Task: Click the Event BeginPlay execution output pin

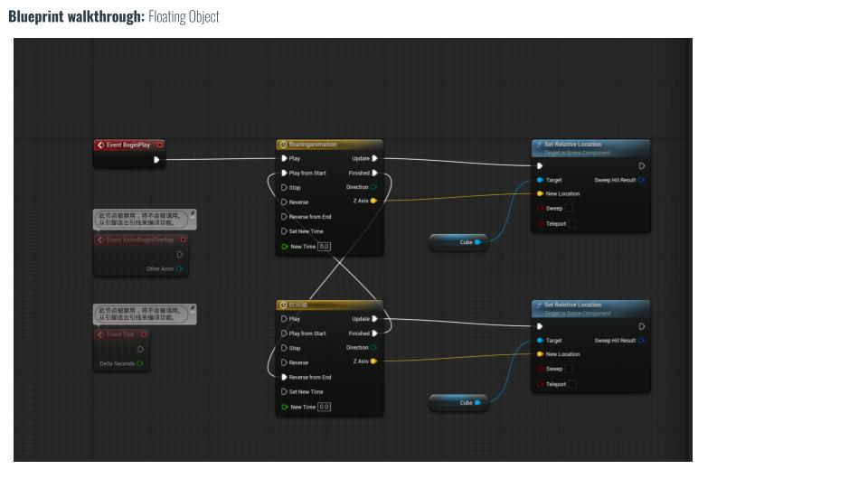Action: click(156, 160)
